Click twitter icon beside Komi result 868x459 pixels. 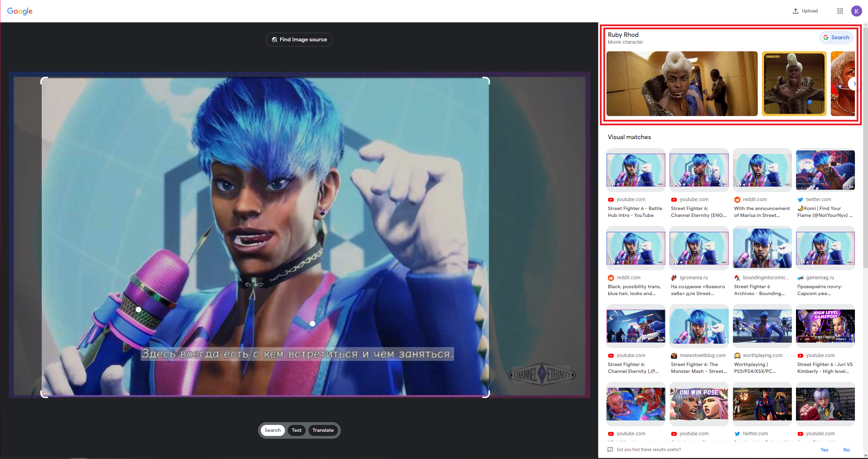point(800,200)
